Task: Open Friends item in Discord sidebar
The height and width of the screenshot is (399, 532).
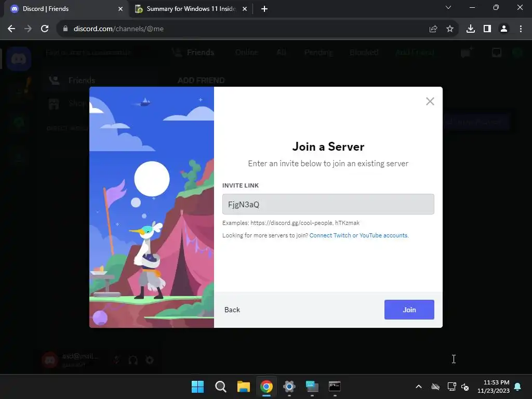Action: tap(100, 81)
